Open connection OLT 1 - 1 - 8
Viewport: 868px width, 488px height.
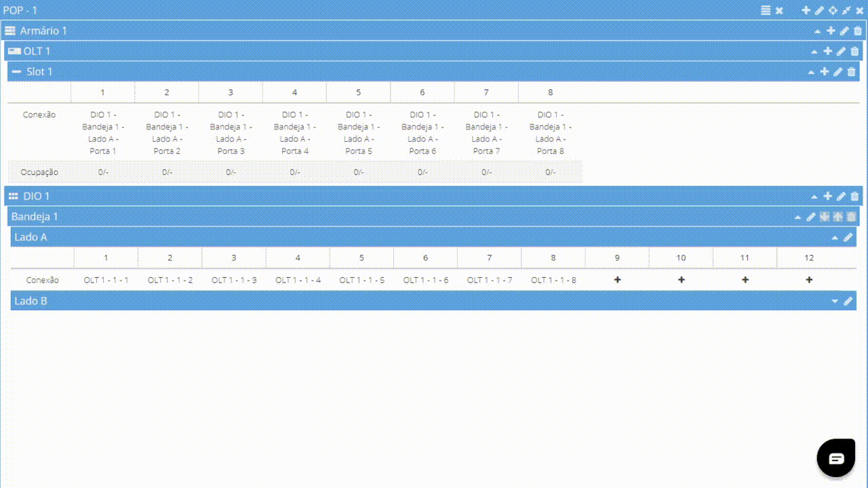(553, 280)
